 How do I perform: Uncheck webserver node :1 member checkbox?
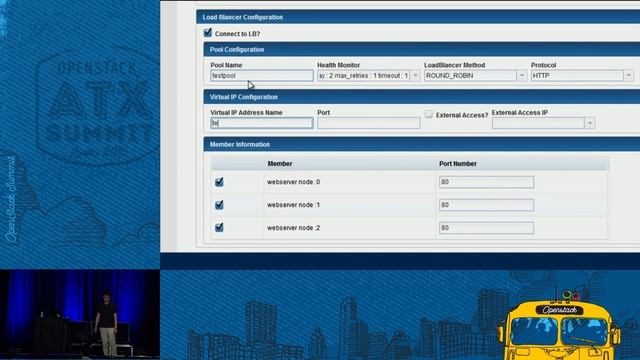tap(219, 204)
